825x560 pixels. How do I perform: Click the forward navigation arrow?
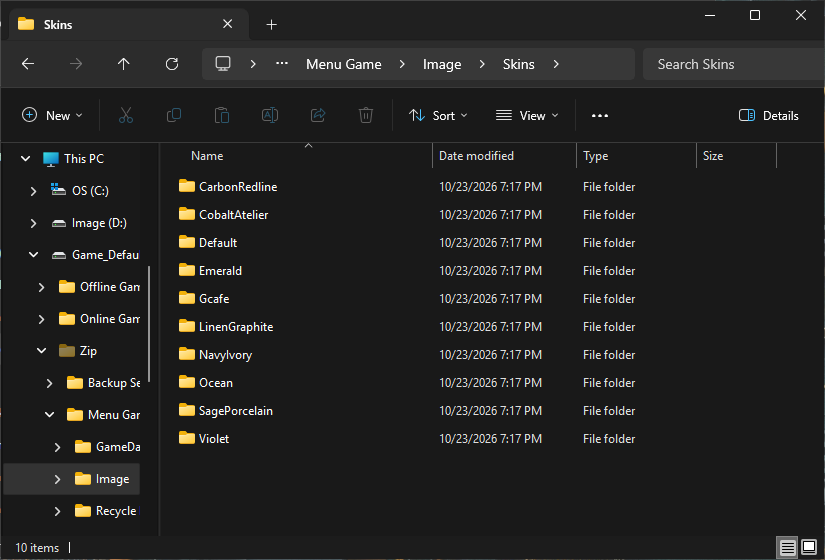coord(76,64)
